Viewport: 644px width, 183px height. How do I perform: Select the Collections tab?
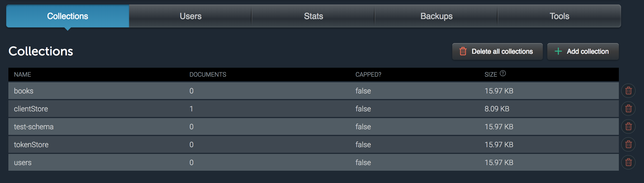click(68, 16)
